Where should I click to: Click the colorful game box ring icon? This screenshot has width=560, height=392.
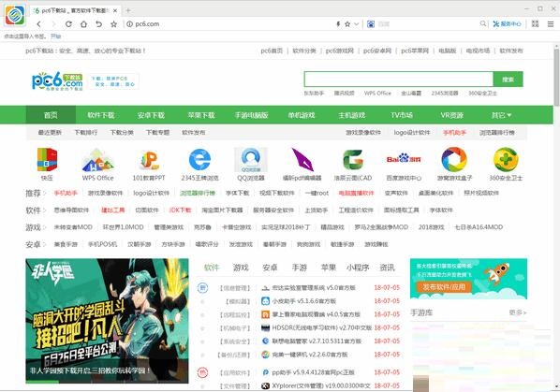click(x=454, y=159)
